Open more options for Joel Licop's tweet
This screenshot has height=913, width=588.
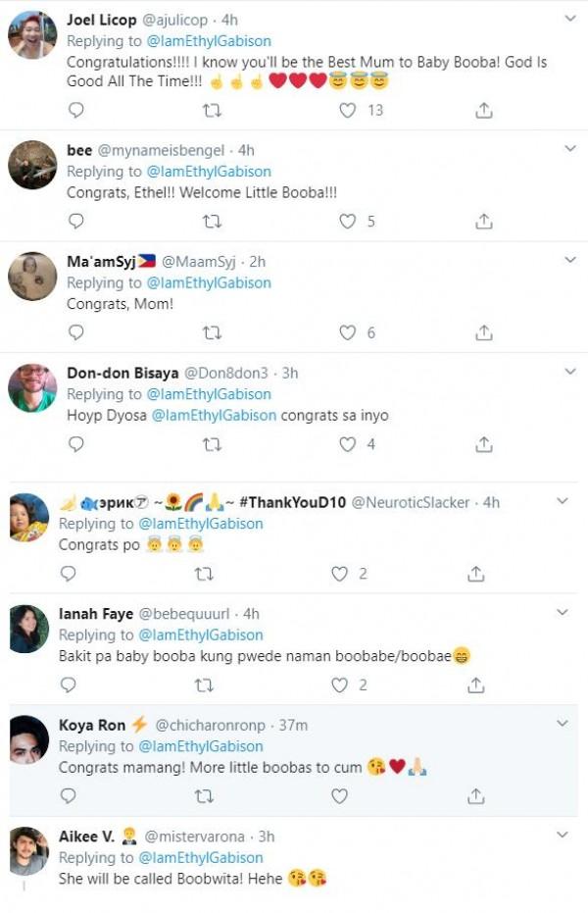tap(570, 19)
